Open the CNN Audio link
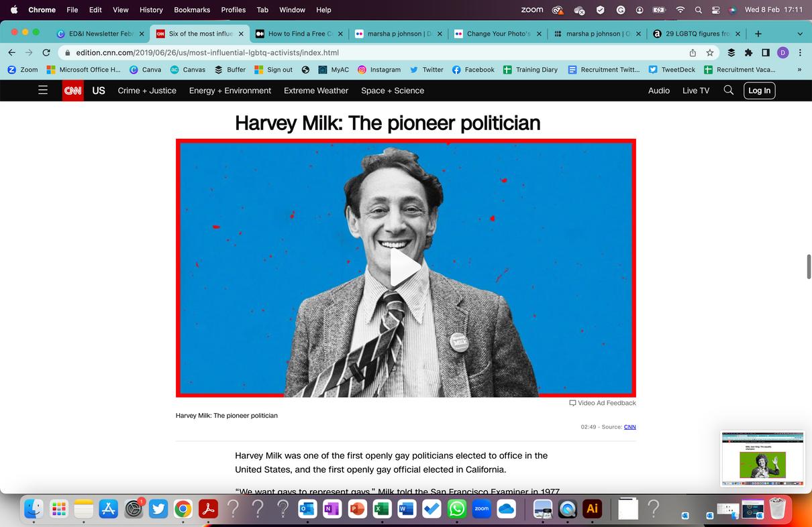The image size is (812, 527). click(x=659, y=91)
